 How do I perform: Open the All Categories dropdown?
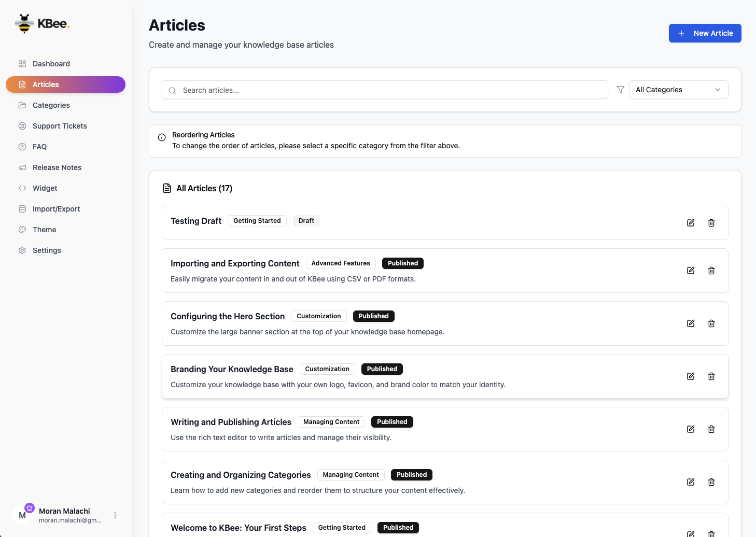[x=678, y=89]
